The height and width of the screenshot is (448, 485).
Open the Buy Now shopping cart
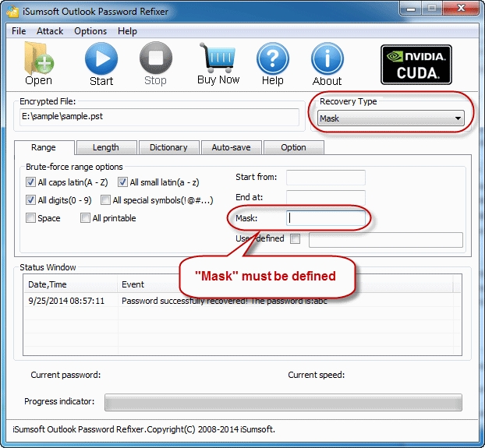[218, 58]
